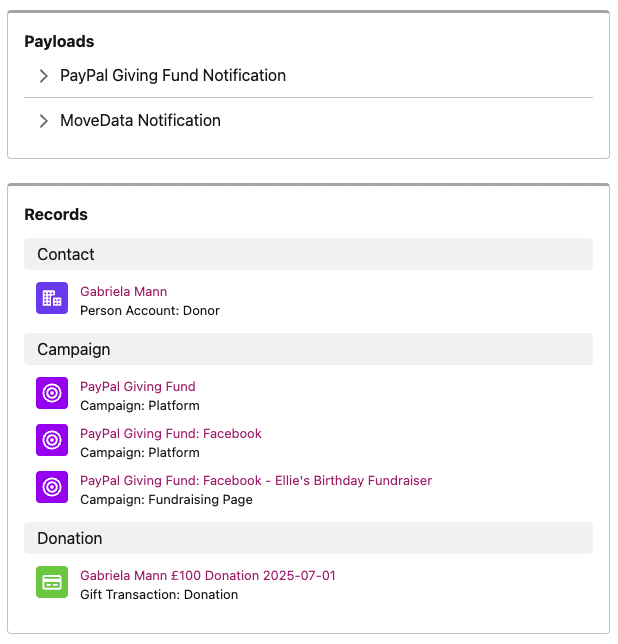The width and height of the screenshot is (618, 644).
Task: Select the MoveData Notification payload label
Action: pos(140,121)
